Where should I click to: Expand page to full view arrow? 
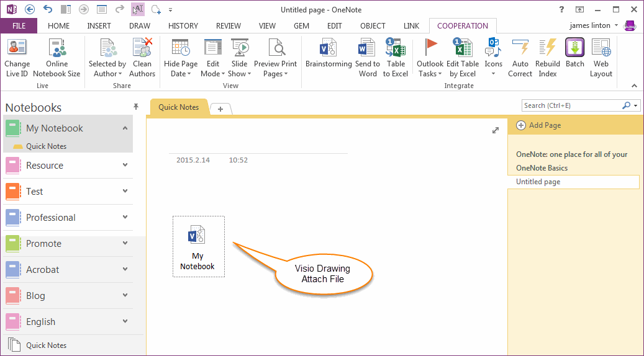tap(496, 130)
